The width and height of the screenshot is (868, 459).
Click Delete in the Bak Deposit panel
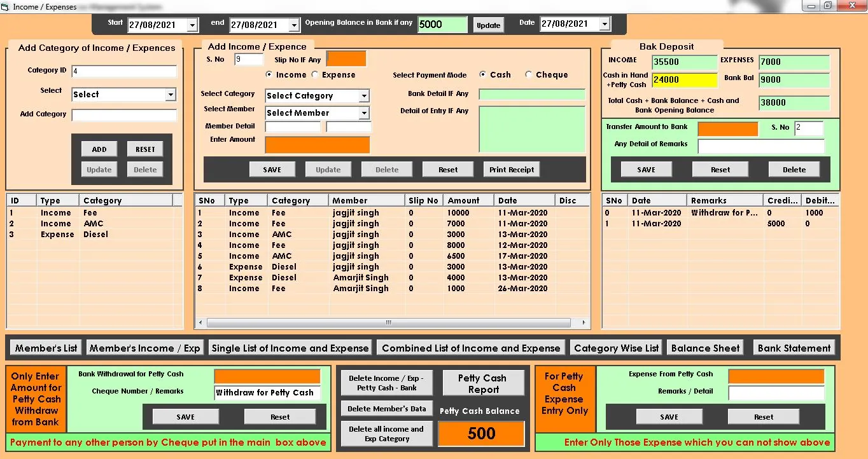794,170
